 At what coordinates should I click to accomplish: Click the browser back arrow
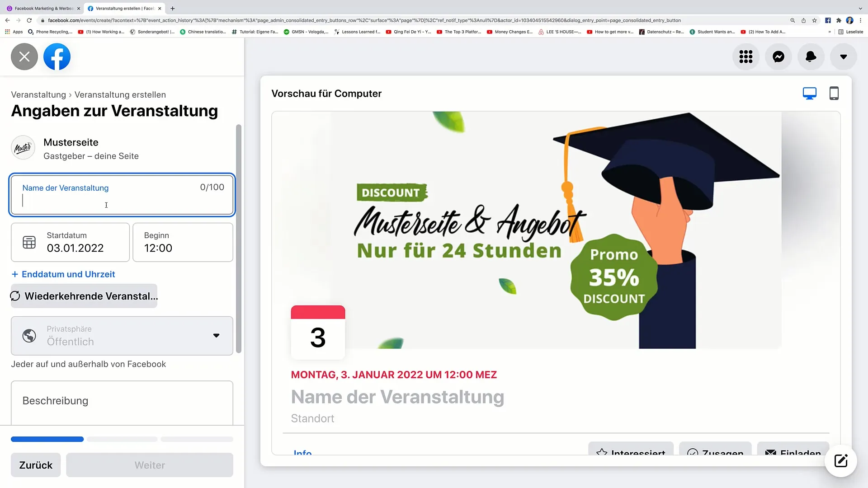(x=7, y=20)
